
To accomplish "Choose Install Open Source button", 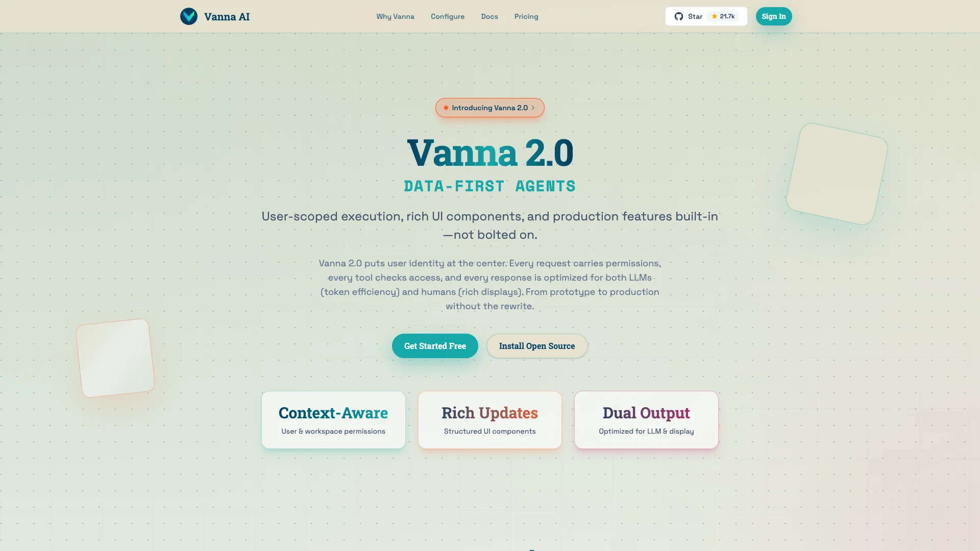I will click(x=537, y=346).
